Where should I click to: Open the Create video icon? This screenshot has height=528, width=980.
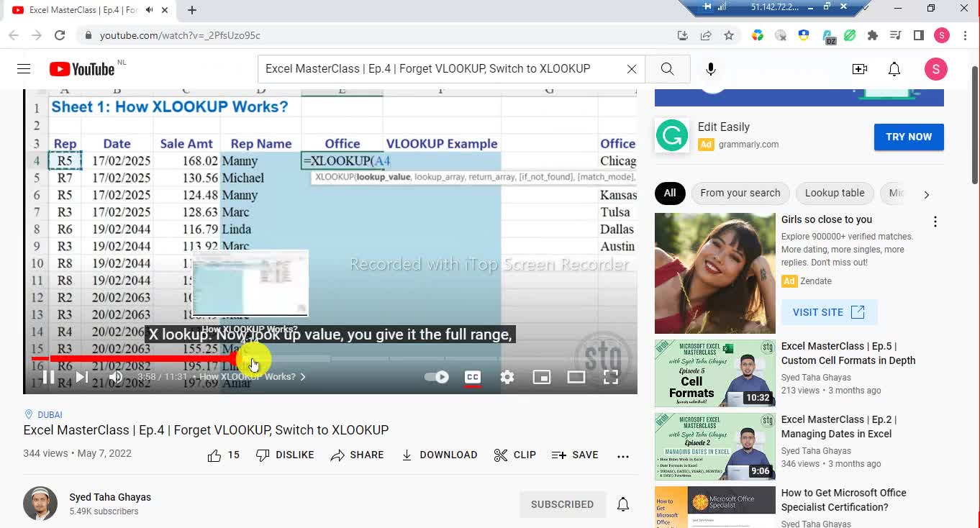[859, 69]
